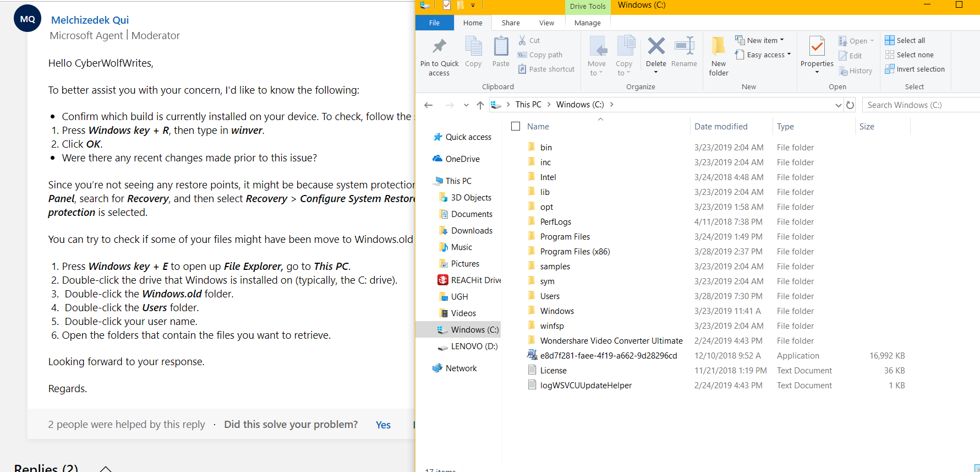Image resolution: width=980 pixels, height=472 pixels.
Task: Select the Wondershare Video Converter Ultimate folder
Action: (x=611, y=340)
